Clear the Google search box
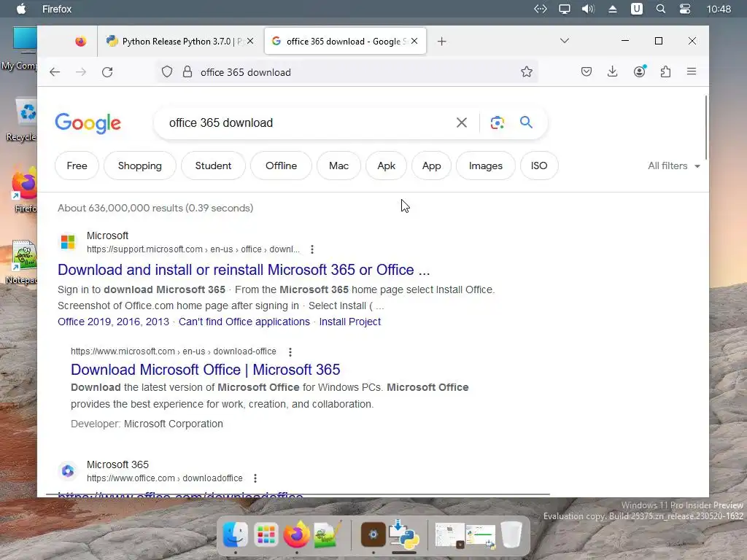Screen dimensions: 747x560 click(462, 122)
